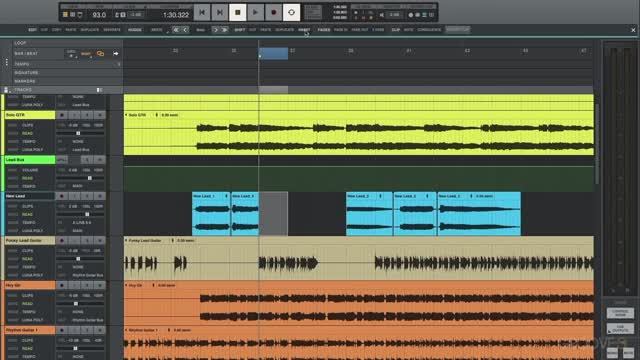This screenshot has width=640, height=360.
Task: Select SHIFT in the edit toolbar
Action: pyautogui.click(x=240, y=30)
